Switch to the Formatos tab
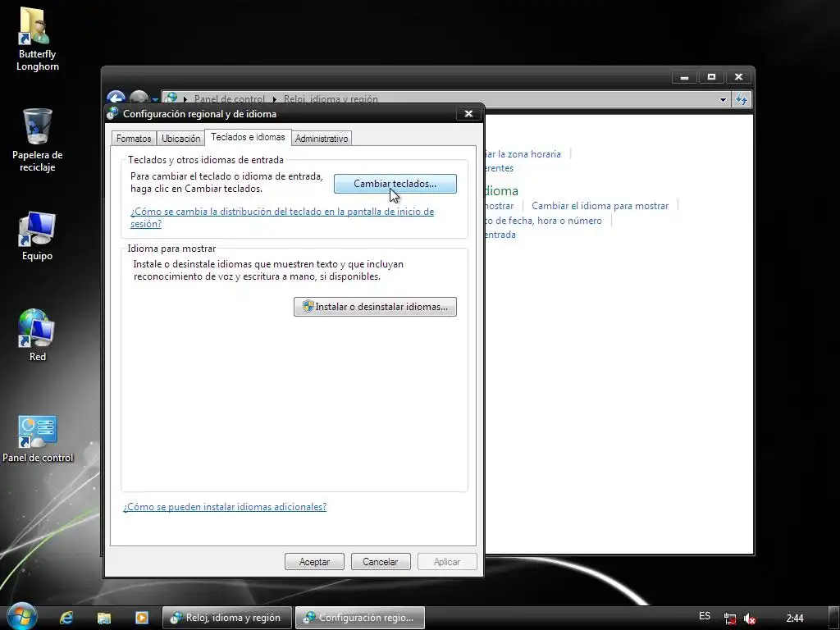The image size is (840, 630). [x=134, y=138]
